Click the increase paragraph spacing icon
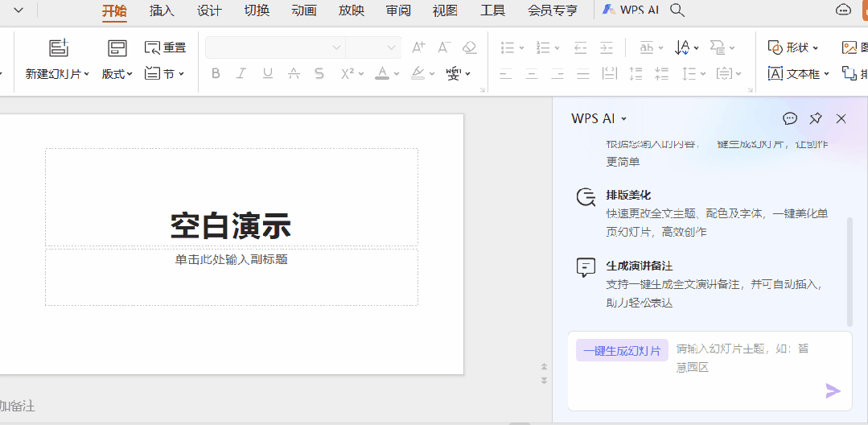Screen dimensions: 868x425 [x=636, y=73]
